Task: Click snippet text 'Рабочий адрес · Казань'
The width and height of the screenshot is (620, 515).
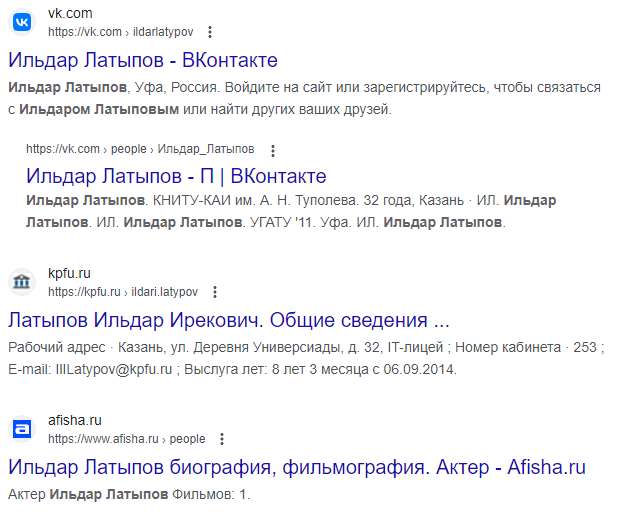Action: tap(87, 347)
